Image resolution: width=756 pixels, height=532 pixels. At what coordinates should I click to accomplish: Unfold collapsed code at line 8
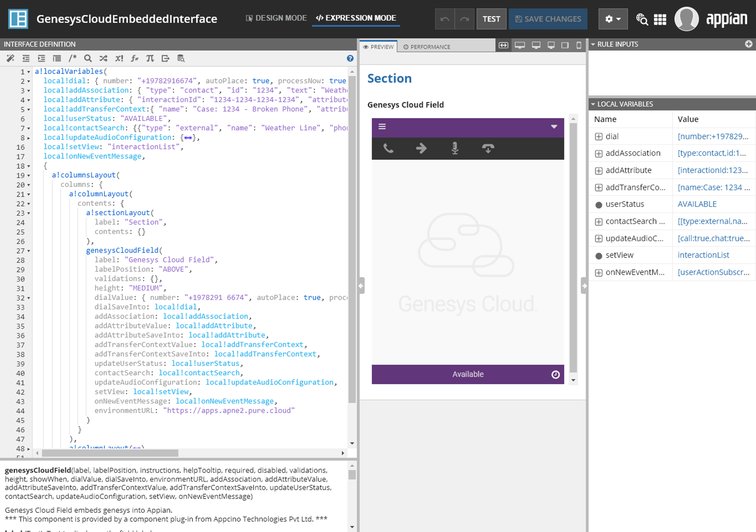click(29, 138)
